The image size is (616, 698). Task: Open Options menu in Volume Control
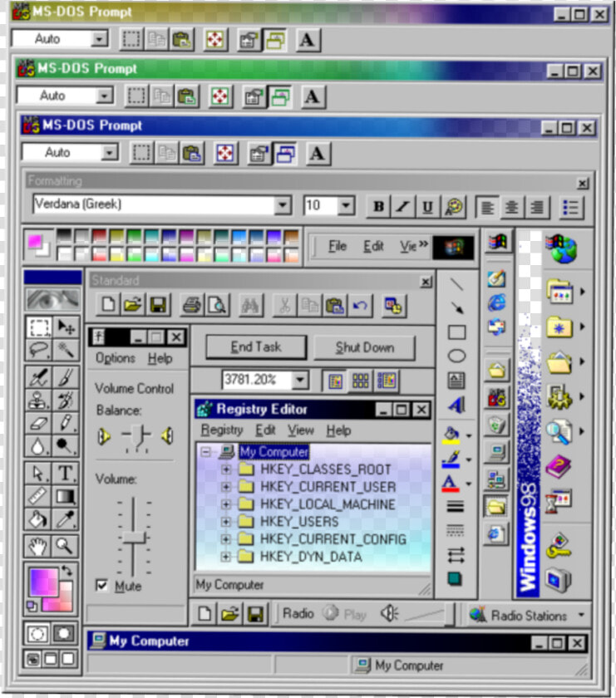[116, 358]
